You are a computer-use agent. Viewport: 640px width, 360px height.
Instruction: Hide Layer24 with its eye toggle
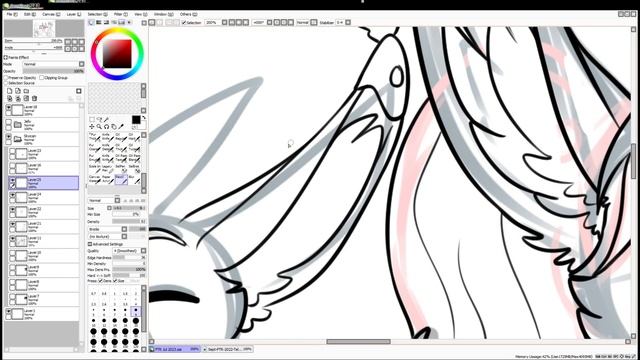13,195
